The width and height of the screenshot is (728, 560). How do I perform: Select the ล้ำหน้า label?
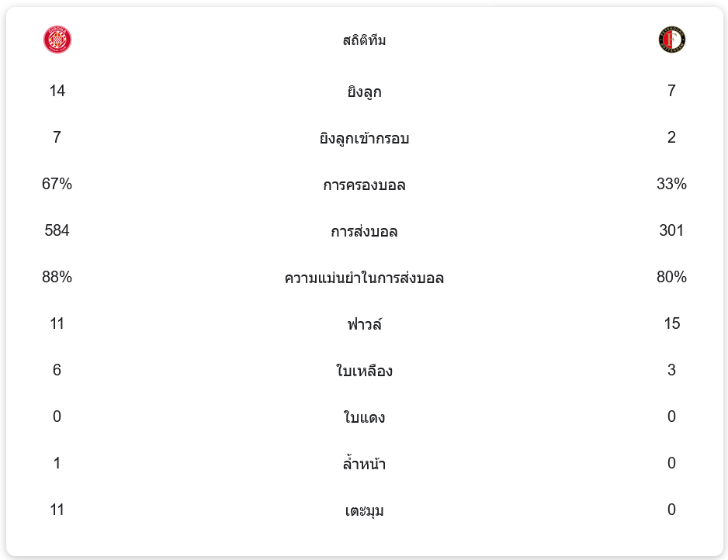[364, 465]
